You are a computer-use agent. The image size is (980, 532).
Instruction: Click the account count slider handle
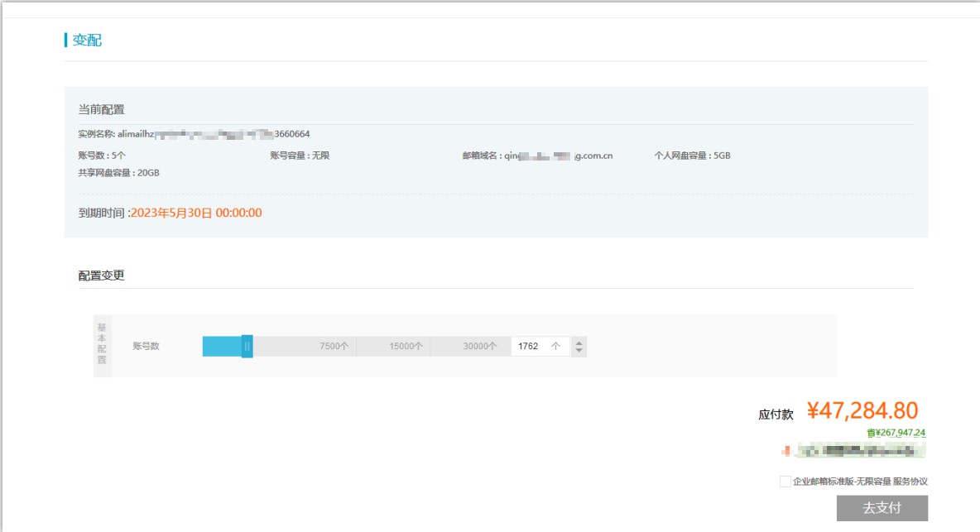247,347
